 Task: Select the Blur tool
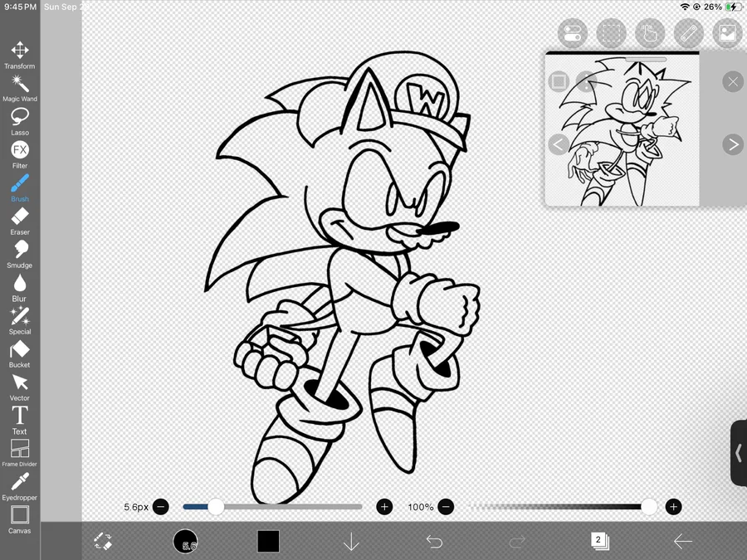coord(20,288)
